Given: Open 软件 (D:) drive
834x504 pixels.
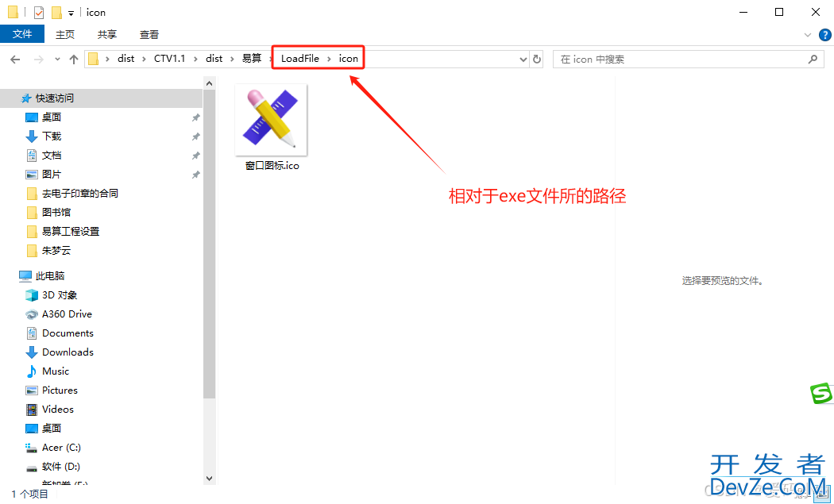Looking at the screenshot, I should click(60, 467).
